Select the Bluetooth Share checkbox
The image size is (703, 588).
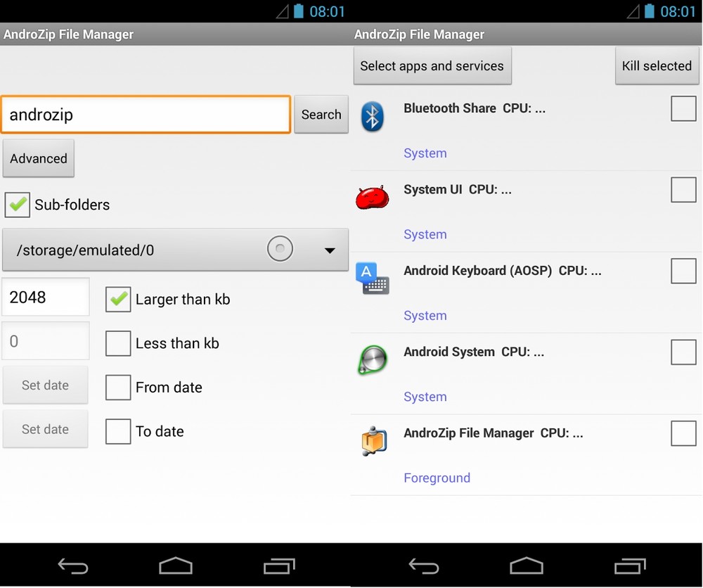tap(683, 108)
